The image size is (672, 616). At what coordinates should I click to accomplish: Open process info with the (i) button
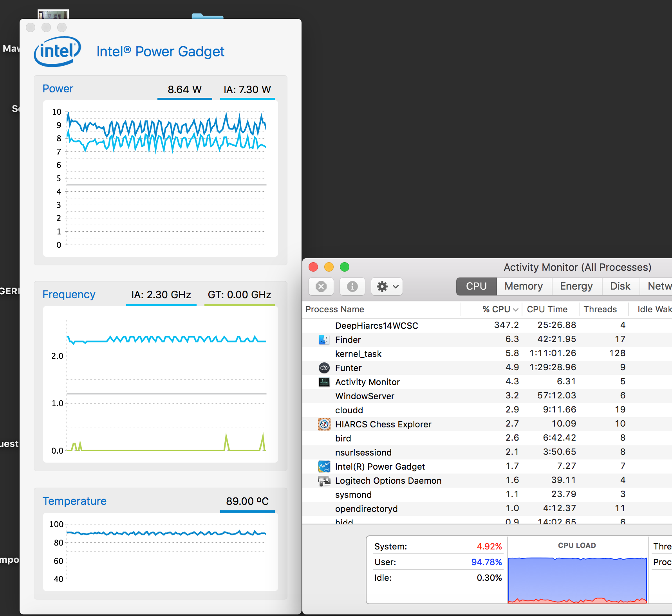(352, 286)
